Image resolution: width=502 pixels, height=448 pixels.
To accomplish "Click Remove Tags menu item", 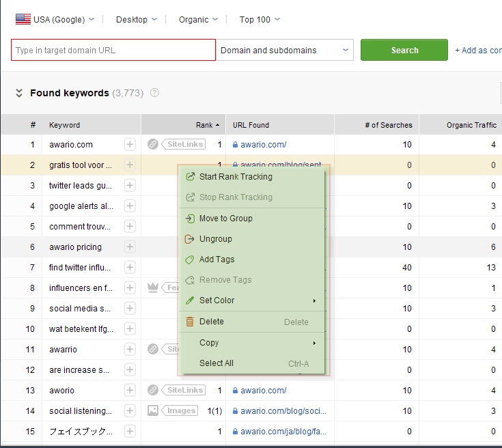I will 252,280.
